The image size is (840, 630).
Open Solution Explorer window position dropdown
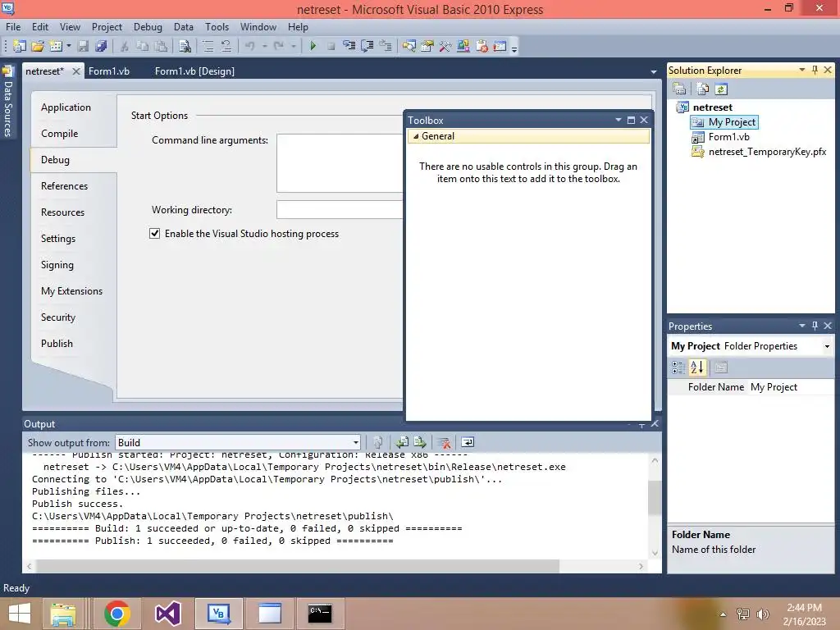click(x=802, y=71)
